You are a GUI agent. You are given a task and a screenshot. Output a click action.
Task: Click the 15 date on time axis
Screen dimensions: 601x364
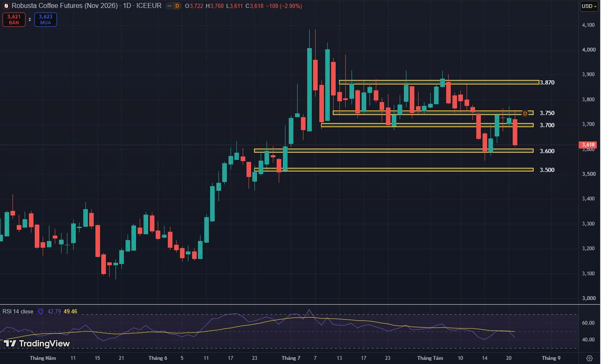(x=98, y=358)
